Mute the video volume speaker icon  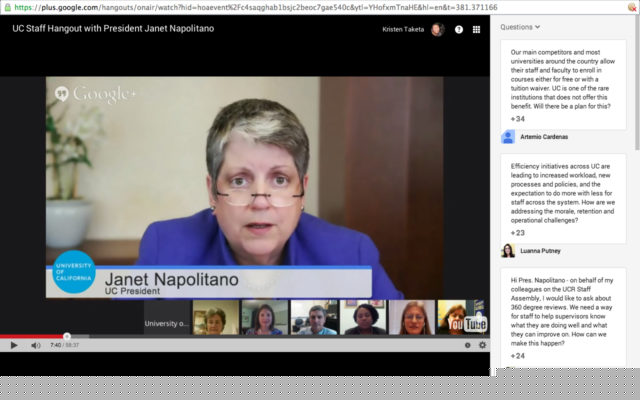click(x=35, y=345)
